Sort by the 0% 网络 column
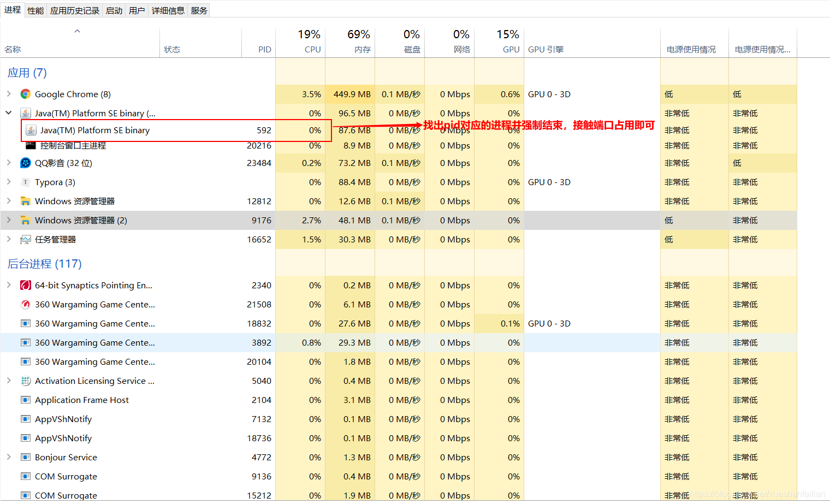Image resolution: width=830 pixels, height=504 pixels. [449, 43]
